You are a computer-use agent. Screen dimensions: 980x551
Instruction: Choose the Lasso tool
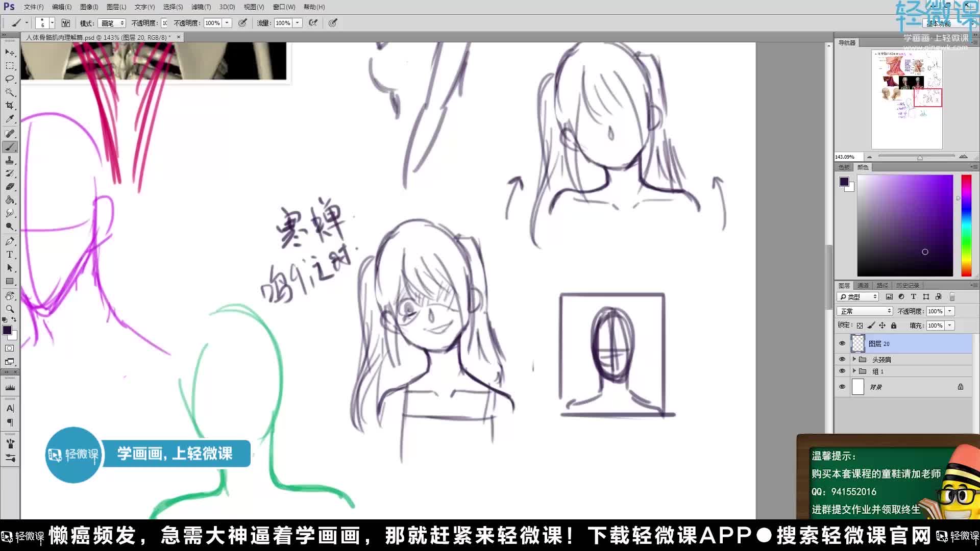10,79
